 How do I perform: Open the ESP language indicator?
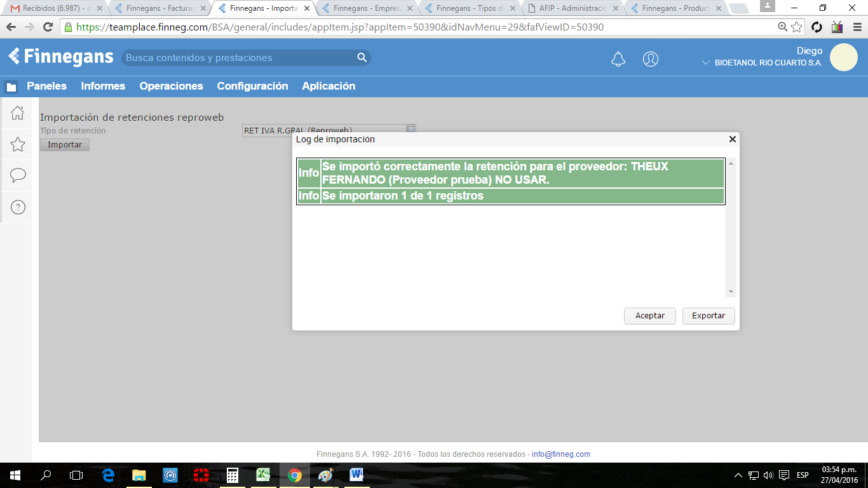click(x=803, y=475)
